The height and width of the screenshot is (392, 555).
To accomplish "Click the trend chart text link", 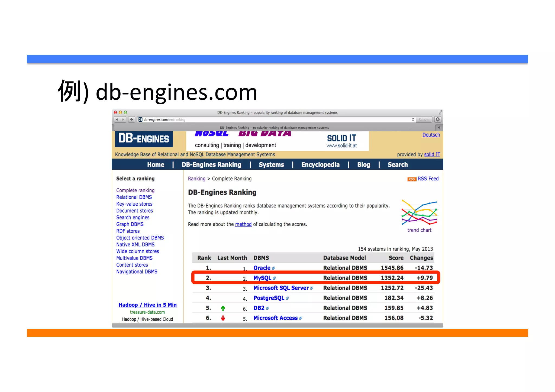I will (419, 230).
